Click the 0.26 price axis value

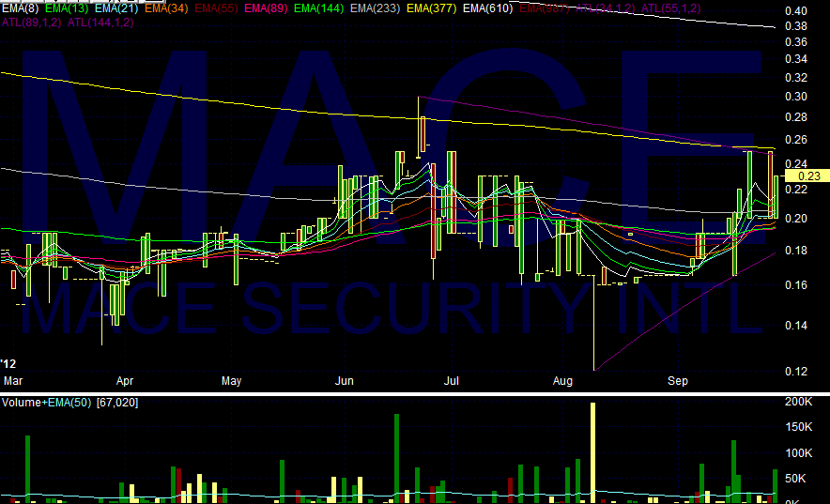point(796,140)
